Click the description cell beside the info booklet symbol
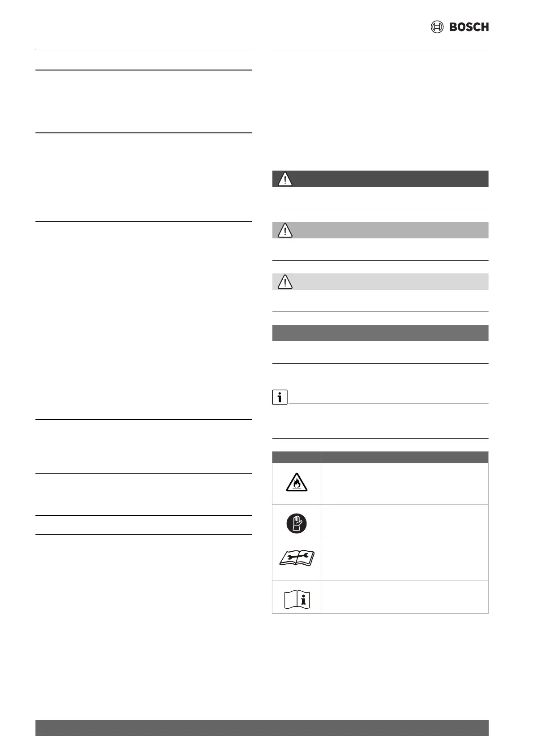This screenshot has height=756, width=534. [404, 597]
